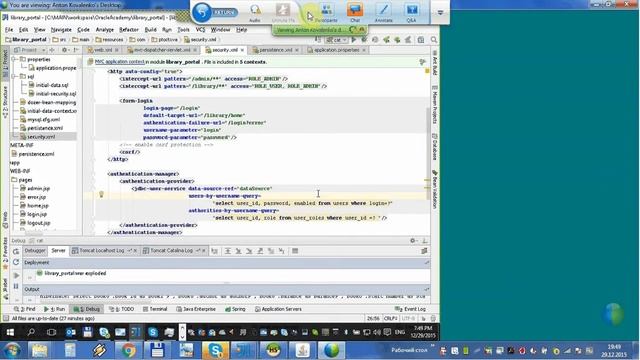This screenshot has width=640, height=360.
Task: Open the Audio option in the meeting toolbar
Action: click(x=255, y=13)
